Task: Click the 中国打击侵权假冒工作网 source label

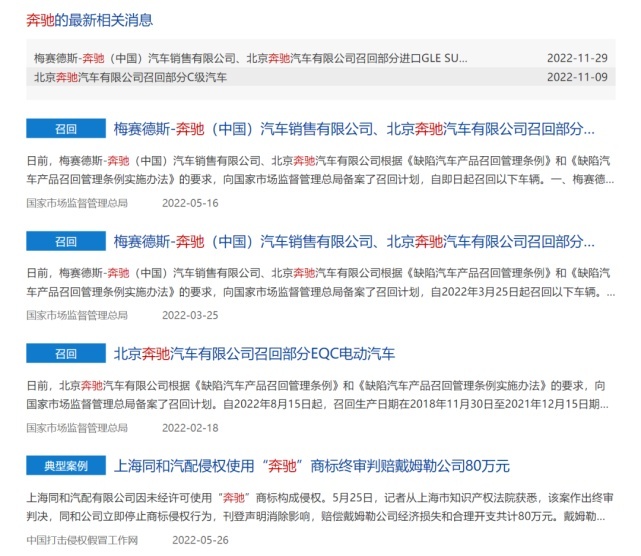Action: coord(82,540)
